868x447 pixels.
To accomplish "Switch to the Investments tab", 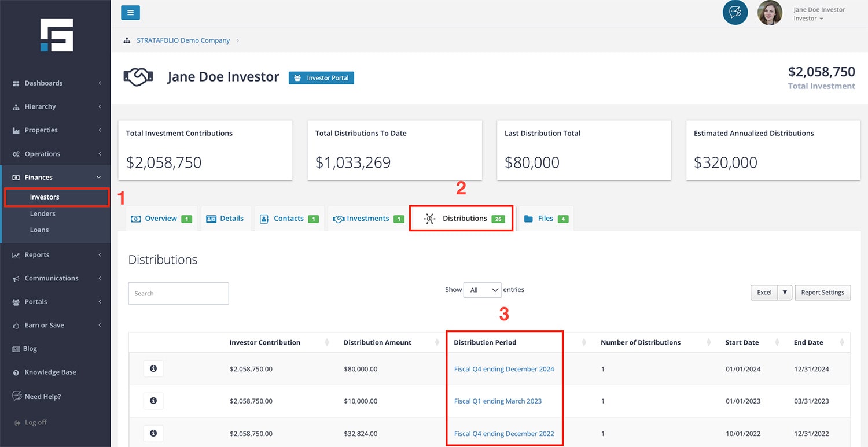I will click(x=367, y=219).
